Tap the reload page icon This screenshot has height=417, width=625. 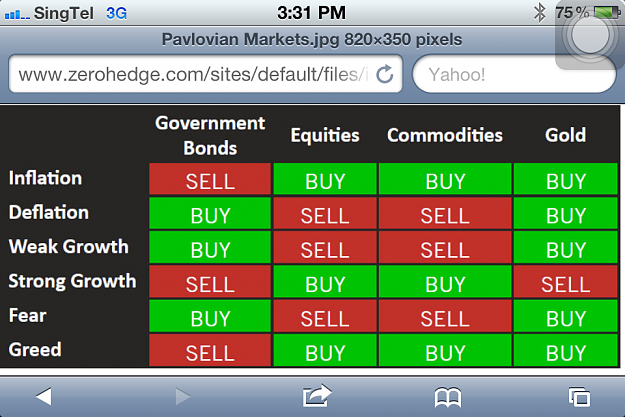pyautogui.click(x=385, y=74)
